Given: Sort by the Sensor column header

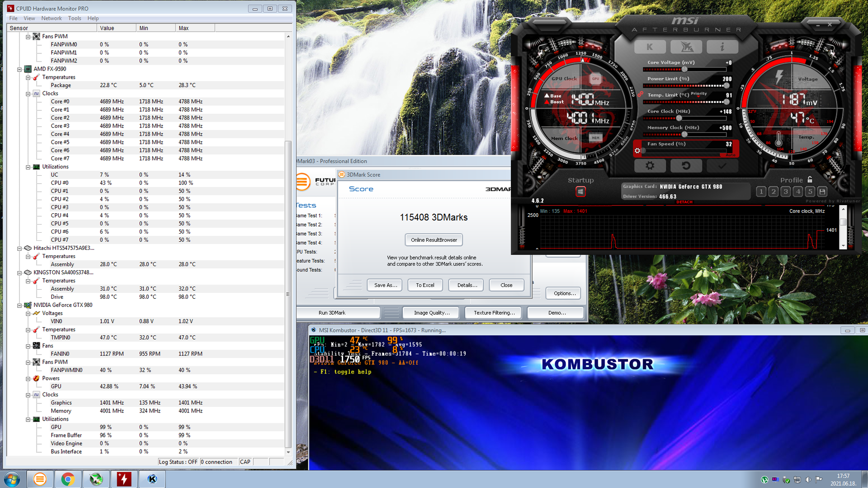Looking at the screenshot, I should pyautogui.click(x=52, y=28).
